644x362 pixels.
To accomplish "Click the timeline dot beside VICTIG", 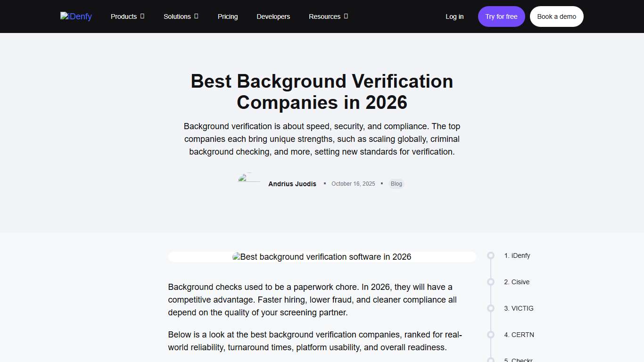I will click(x=490, y=308).
